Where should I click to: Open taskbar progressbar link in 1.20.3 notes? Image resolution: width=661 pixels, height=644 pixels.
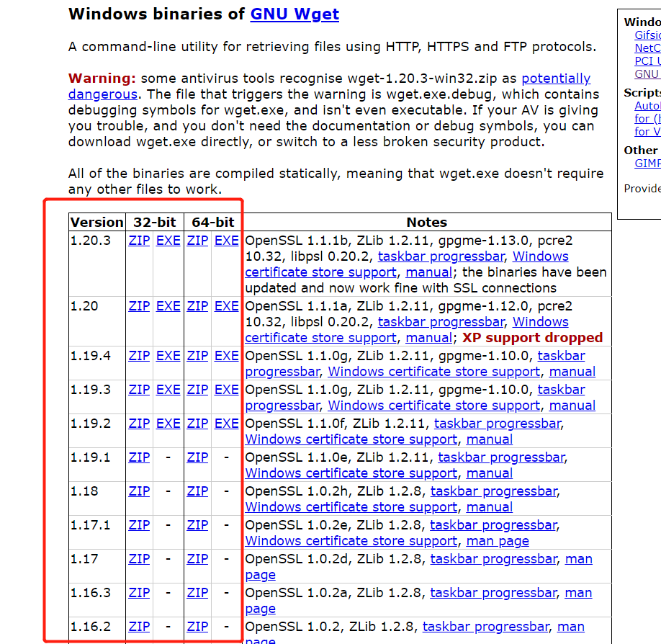[x=441, y=256]
